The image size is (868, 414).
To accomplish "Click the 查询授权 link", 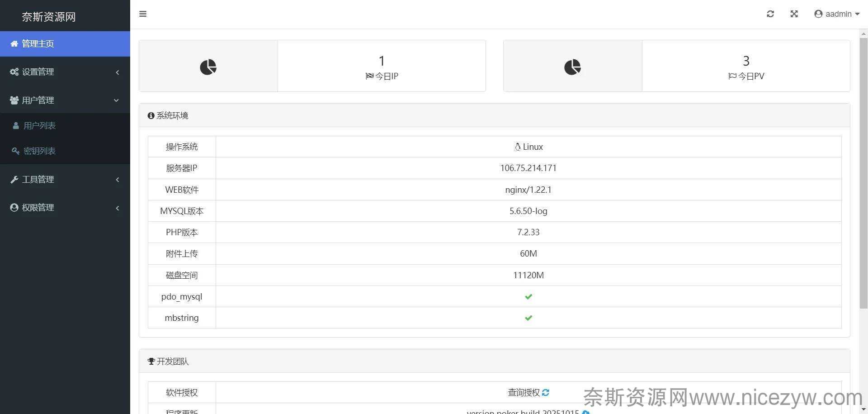I will (524, 392).
